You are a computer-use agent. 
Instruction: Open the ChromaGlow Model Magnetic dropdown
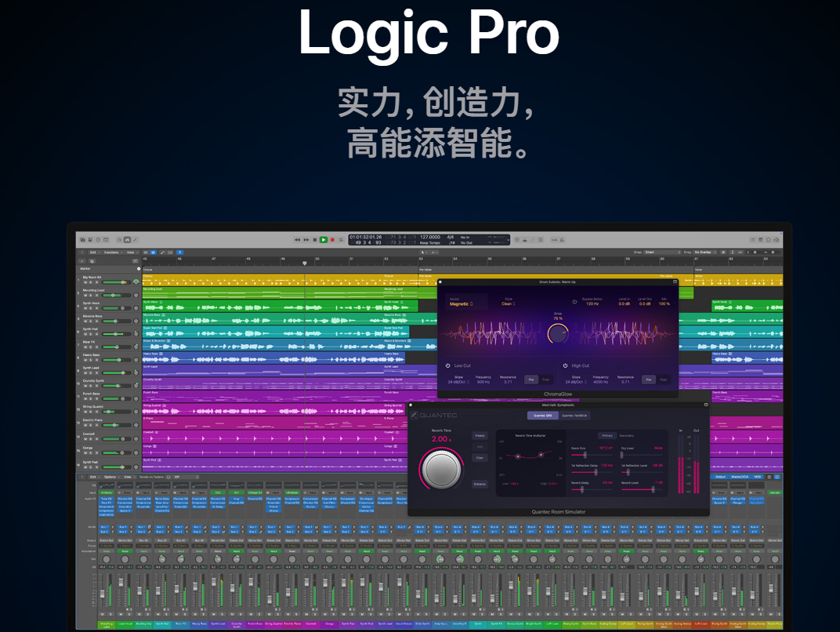click(x=462, y=304)
